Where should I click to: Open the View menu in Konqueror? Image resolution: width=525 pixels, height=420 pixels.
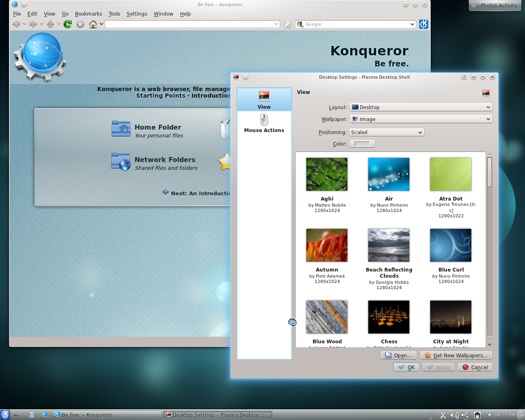pos(49,14)
